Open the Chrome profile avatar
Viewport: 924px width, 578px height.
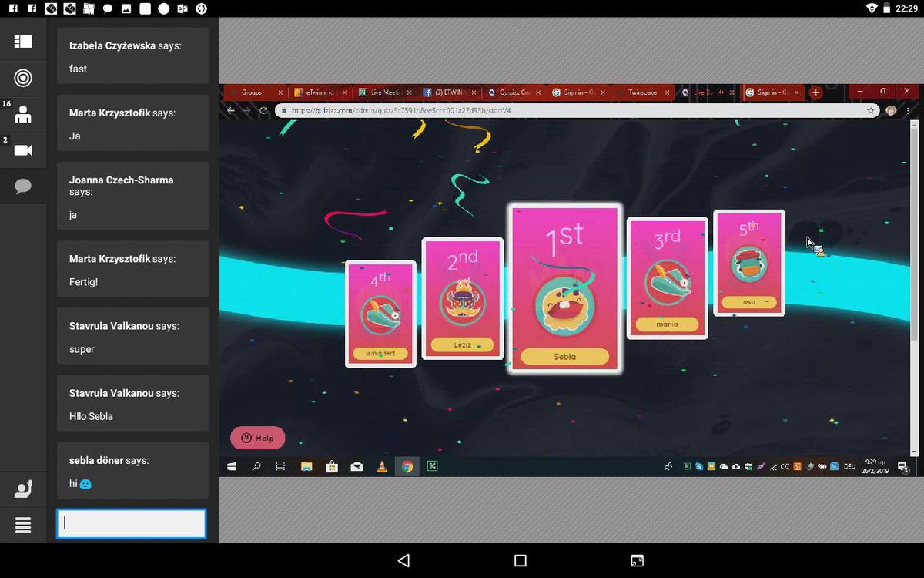892,110
